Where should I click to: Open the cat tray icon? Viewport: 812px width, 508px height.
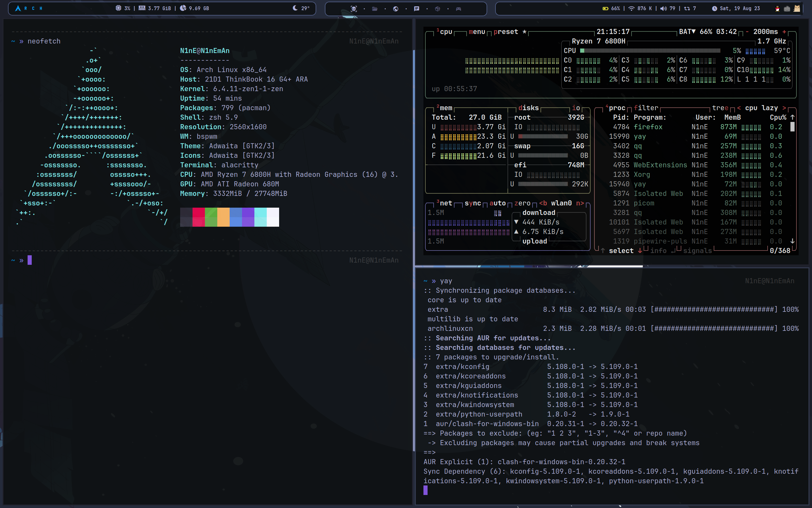[x=796, y=8]
